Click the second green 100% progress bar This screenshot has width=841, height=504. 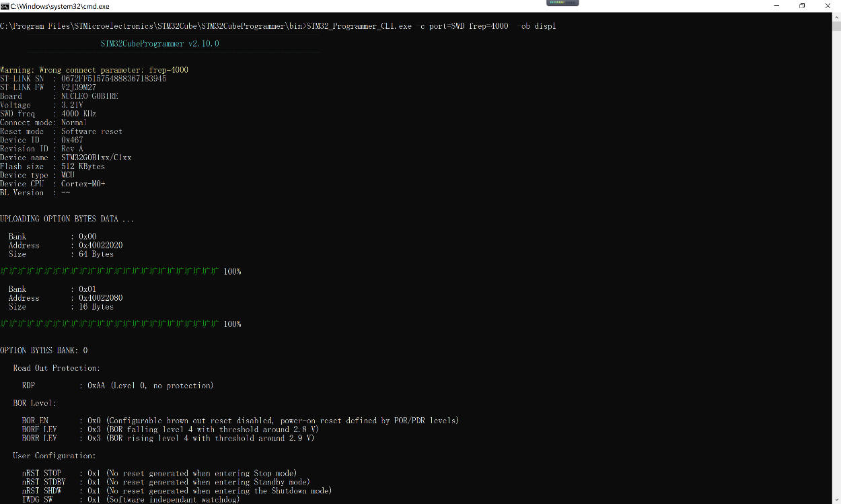coord(110,324)
